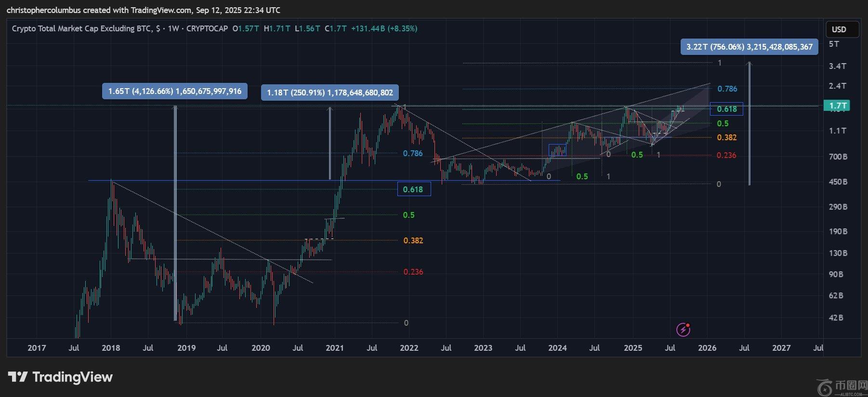
Task: Select the 3.22T (756.06%) measurement label
Action: pos(749,47)
